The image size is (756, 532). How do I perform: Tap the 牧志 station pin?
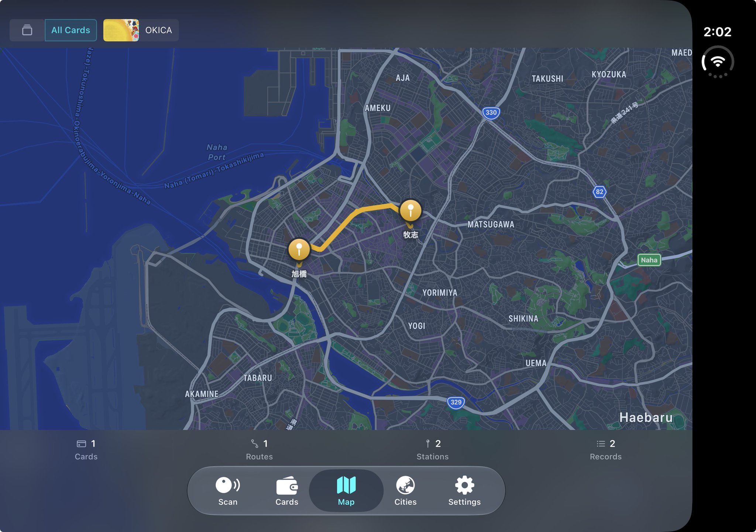410,211
